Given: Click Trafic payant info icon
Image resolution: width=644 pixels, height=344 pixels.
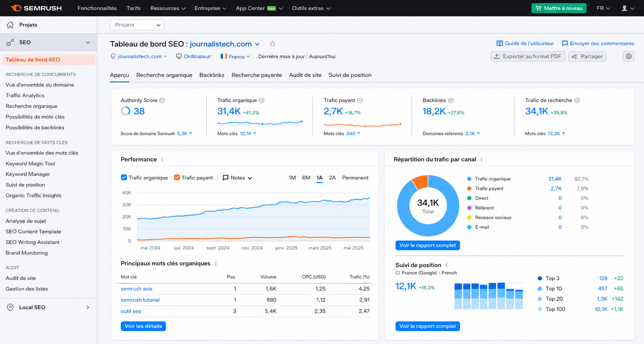Looking at the screenshot, I should point(360,100).
